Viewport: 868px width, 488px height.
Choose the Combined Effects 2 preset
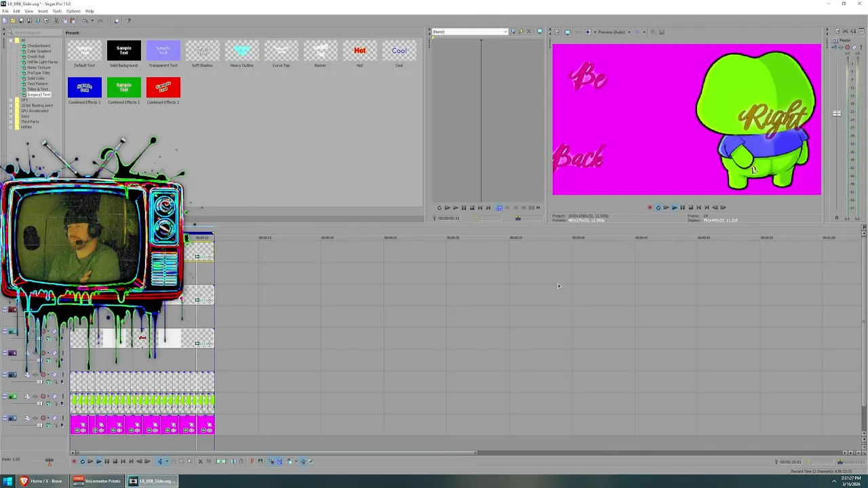tap(124, 87)
